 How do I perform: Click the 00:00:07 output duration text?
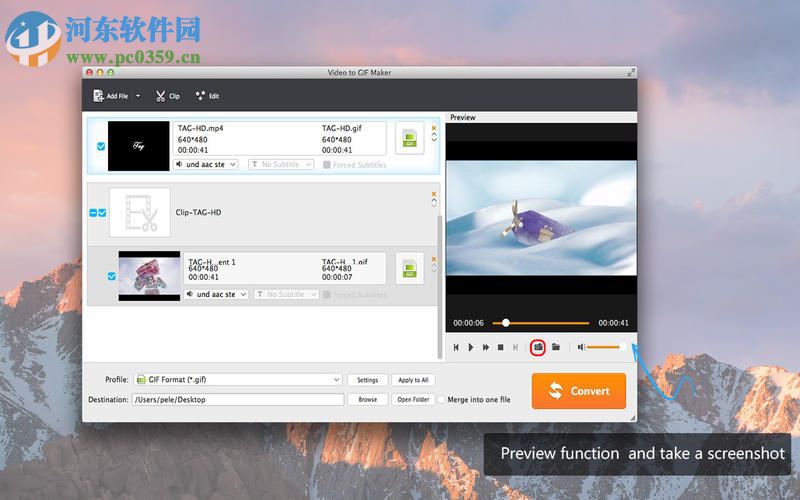(x=337, y=277)
